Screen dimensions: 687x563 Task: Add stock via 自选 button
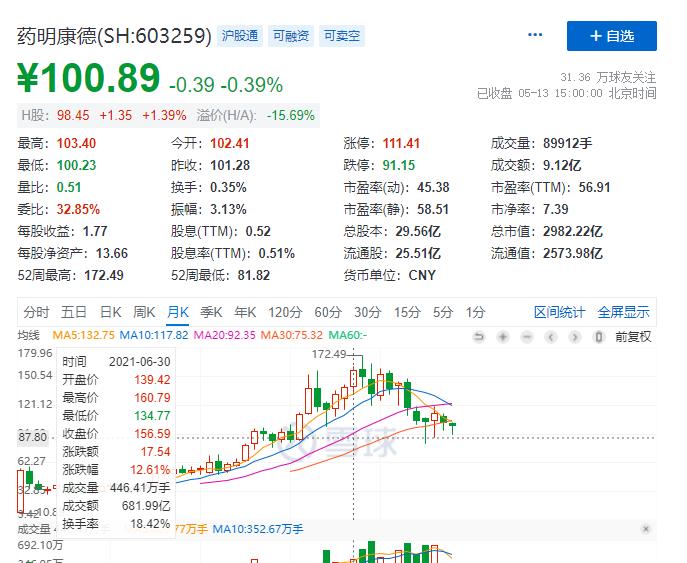point(611,36)
